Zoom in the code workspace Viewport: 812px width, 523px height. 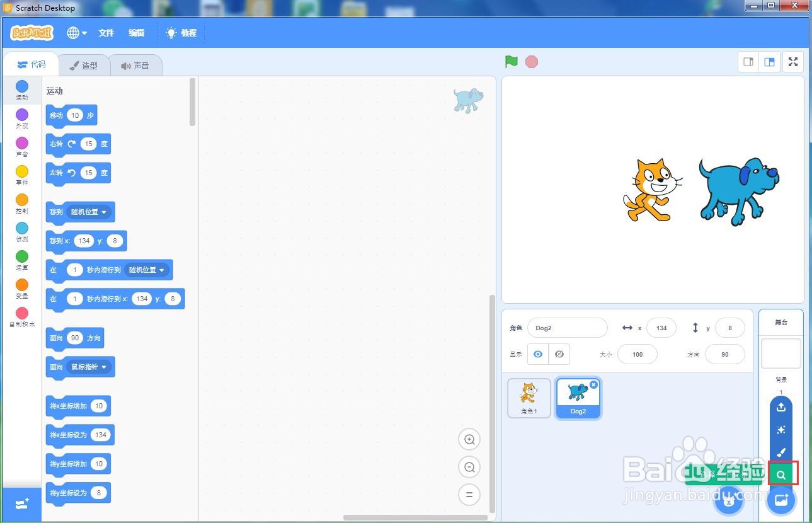[469, 439]
